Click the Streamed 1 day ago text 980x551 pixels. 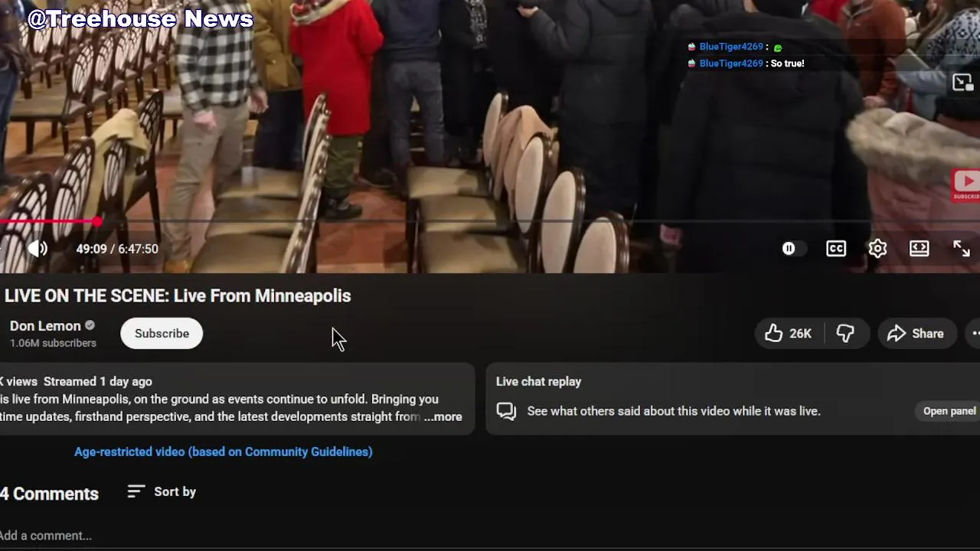click(x=98, y=381)
